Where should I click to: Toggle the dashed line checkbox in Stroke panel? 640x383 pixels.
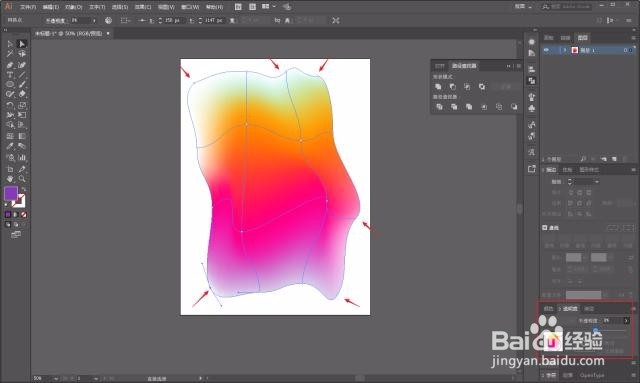[x=545, y=227]
